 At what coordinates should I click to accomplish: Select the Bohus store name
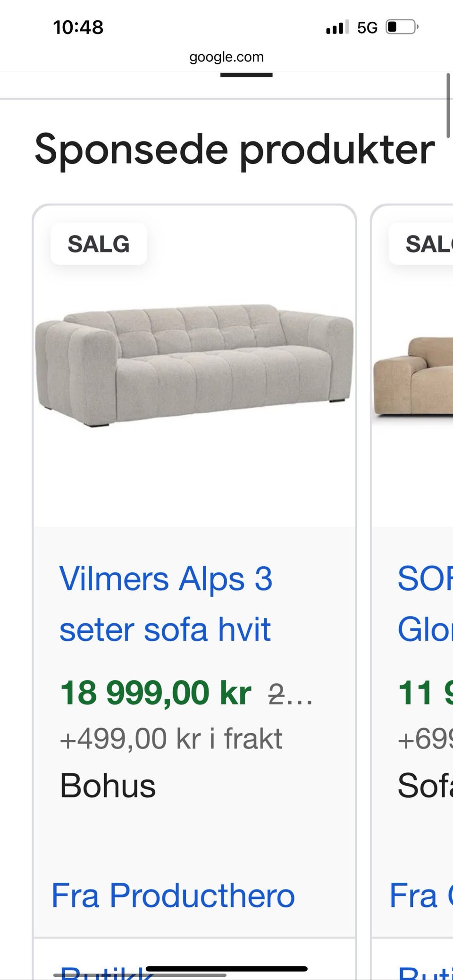click(x=108, y=786)
